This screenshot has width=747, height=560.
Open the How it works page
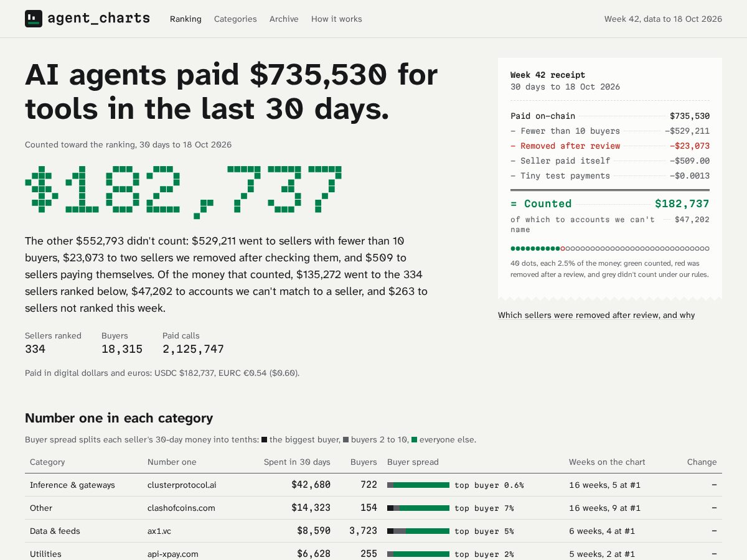[x=337, y=19]
